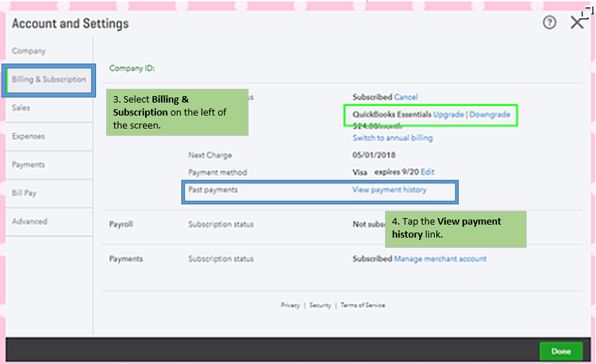The height and width of the screenshot is (364, 596).
Task: Close the Account and Settings dialog
Action: point(576,22)
